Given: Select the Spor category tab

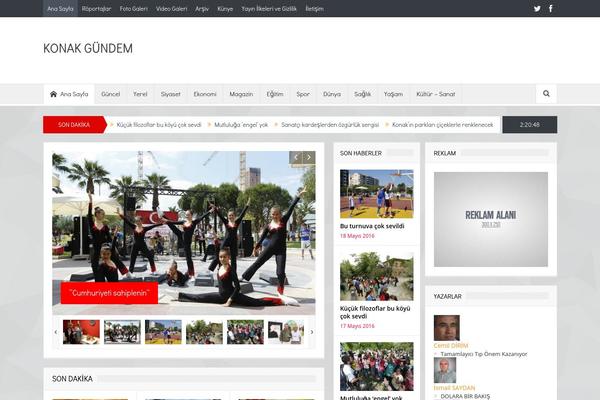Looking at the screenshot, I should point(303,94).
